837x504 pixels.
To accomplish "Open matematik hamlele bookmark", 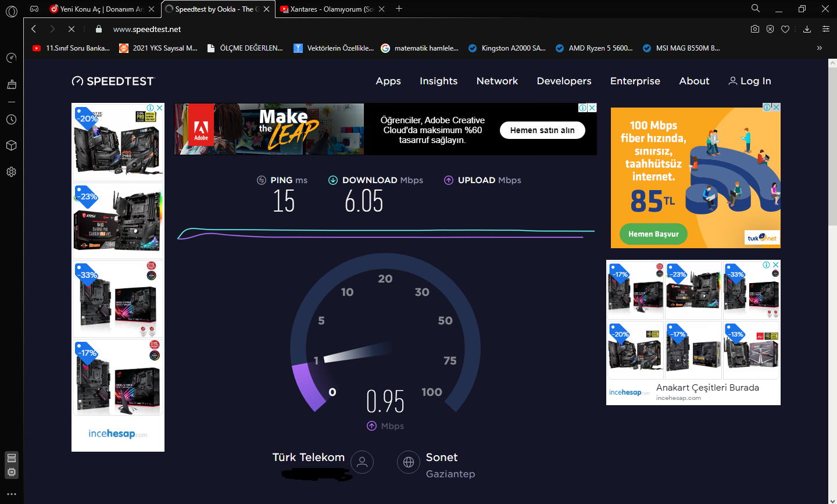I will [x=420, y=48].
